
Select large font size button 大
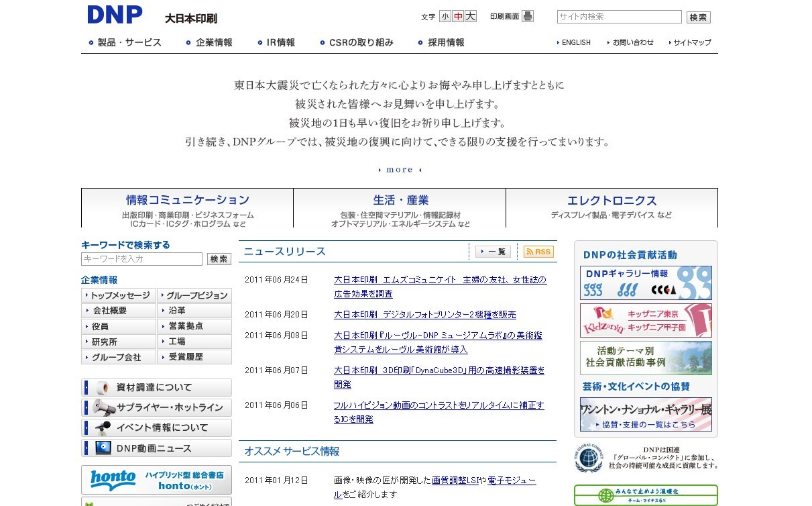point(471,17)
